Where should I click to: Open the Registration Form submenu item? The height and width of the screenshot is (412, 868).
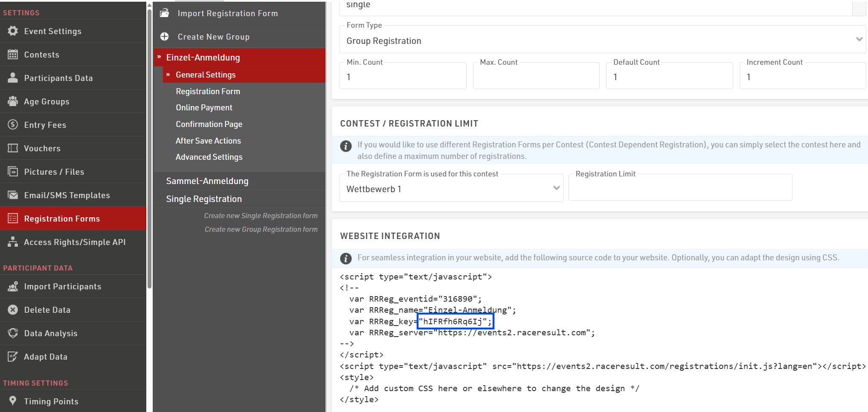click(208, 91)
